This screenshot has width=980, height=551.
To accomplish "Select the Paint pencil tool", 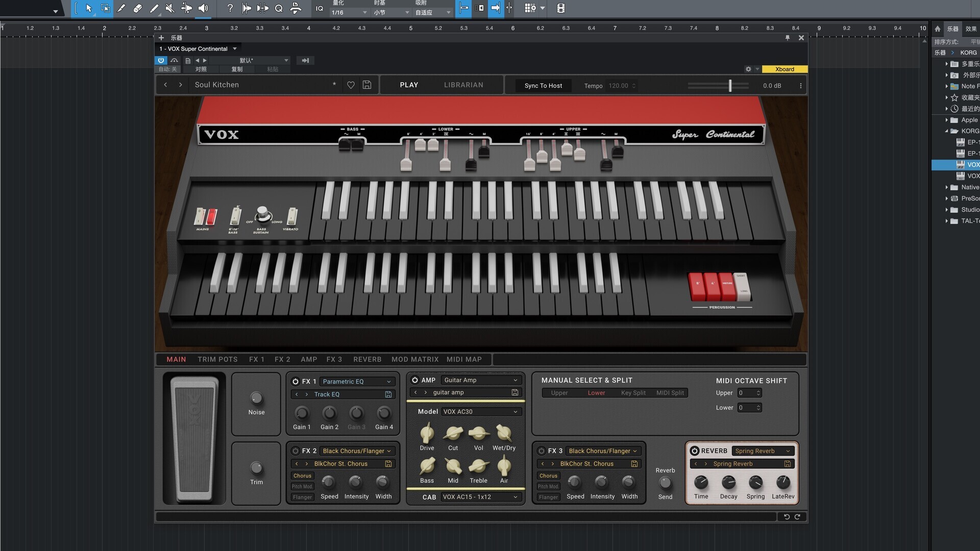I will click(x=154, y=8).
